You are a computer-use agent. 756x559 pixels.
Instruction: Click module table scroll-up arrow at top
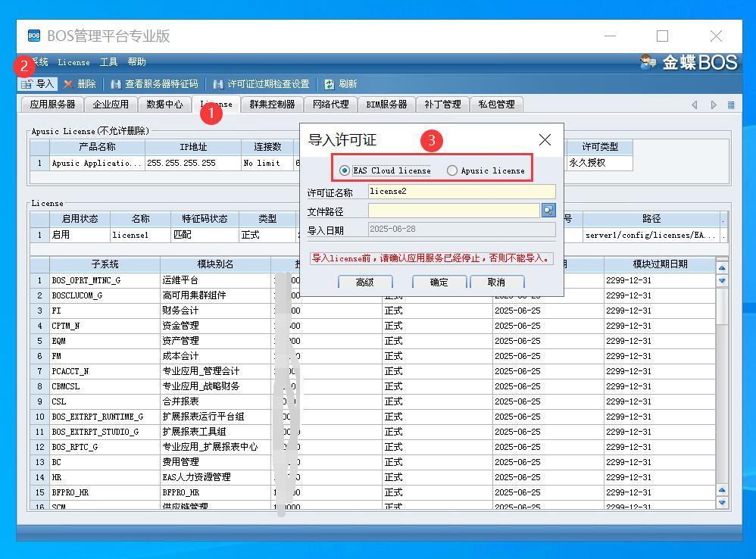coord(722,267)
